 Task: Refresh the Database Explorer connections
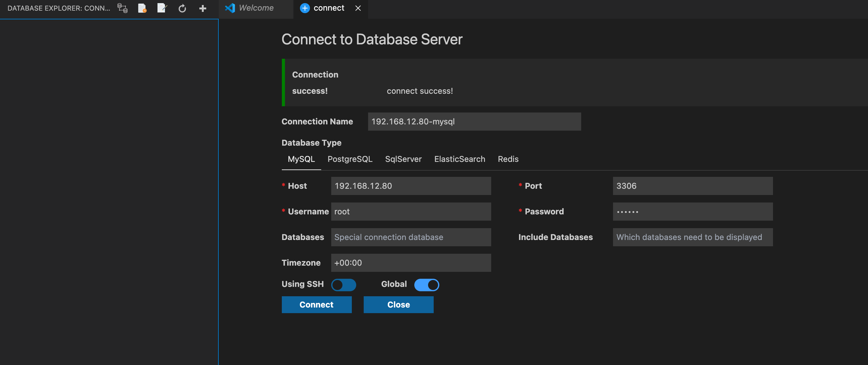182,8
